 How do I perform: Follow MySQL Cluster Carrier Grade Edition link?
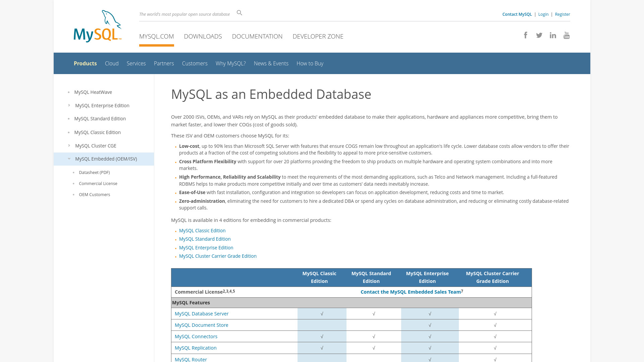point(218,256)
